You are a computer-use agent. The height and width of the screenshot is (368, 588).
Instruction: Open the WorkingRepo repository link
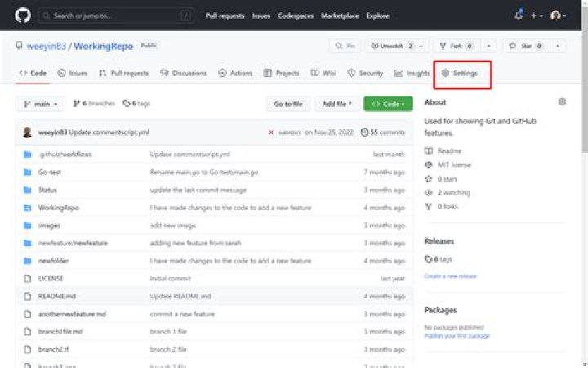coord(104,46)
